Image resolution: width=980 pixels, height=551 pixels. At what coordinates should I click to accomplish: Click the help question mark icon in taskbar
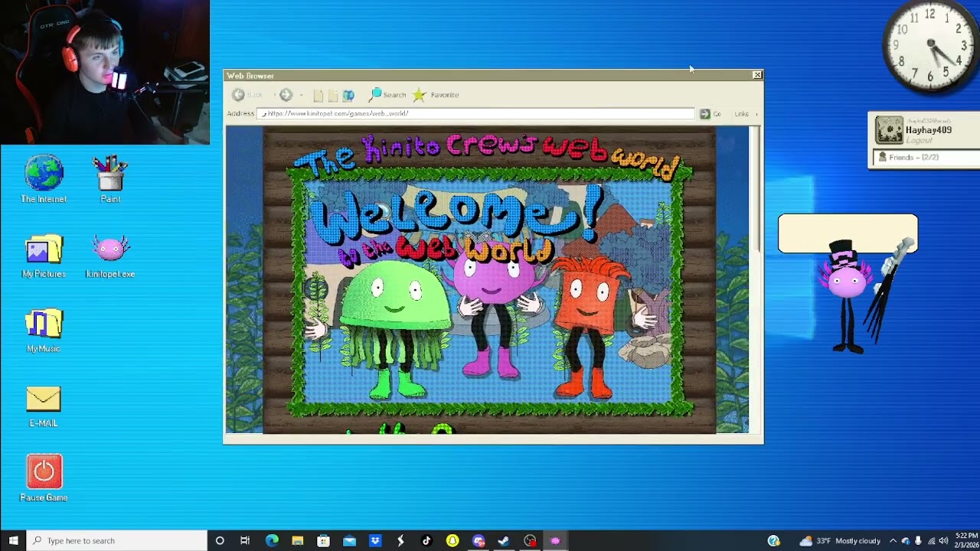[774, 541]
